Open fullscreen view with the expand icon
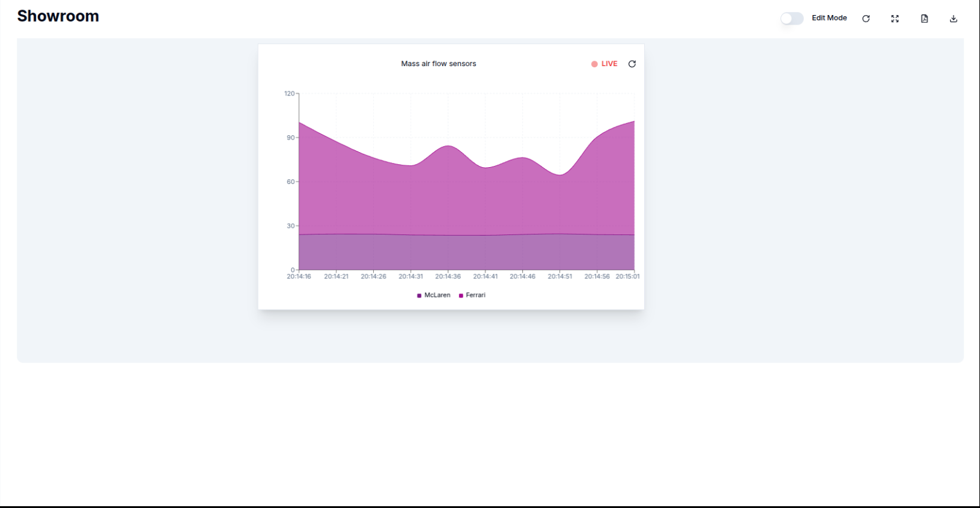The image size is (980, 508). click(x=895, y=19)
